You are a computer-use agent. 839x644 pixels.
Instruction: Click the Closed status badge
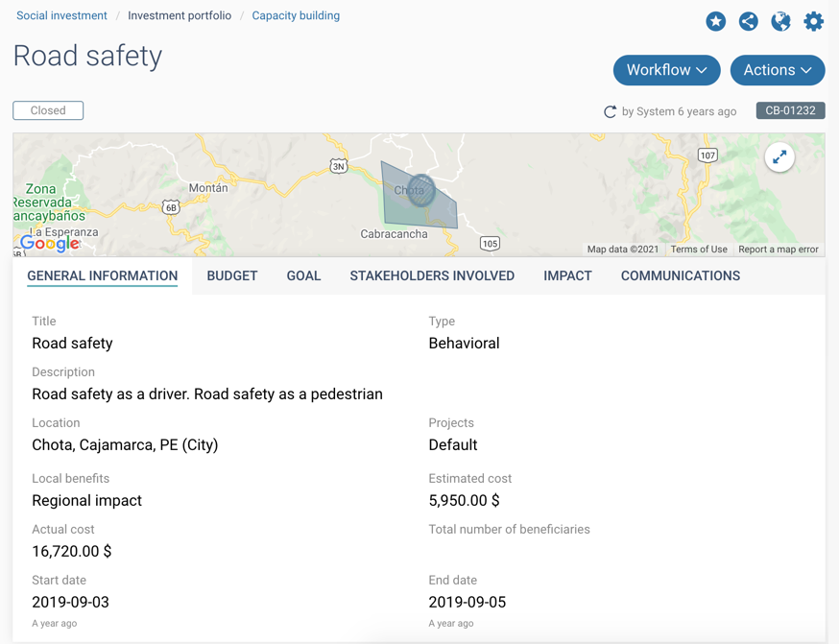[x=48, y=110]
